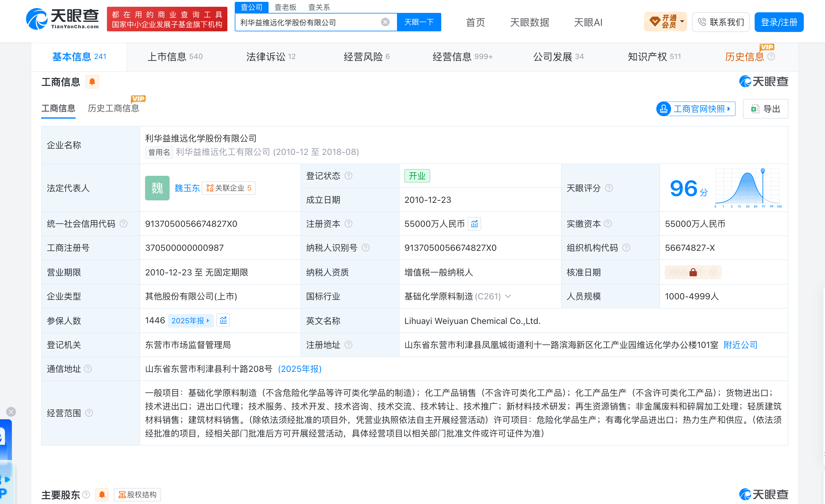Select the 查老板 search mode tab
This screenshot has width=825, height=504.
click(x=285, y=7)
